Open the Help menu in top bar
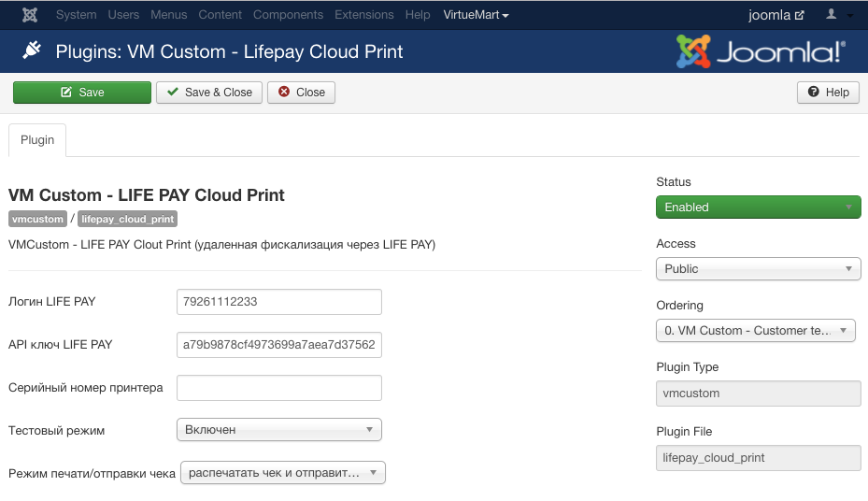The width and height of the screenshot is (868, 501). click(418, 15)
